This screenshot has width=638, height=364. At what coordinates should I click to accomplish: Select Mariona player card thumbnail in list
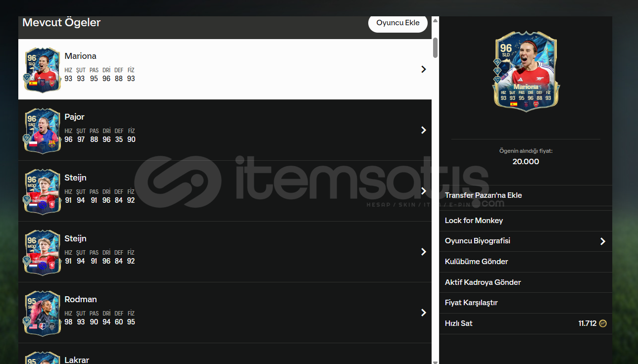click(42, 69)
